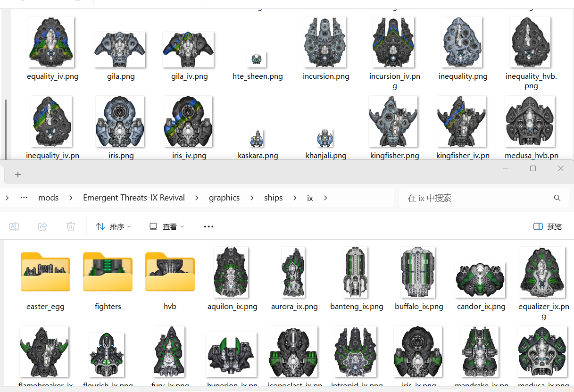This screenshot has height=392, width=574.
Task: Open the see-more ellipsis toolbar icon
Action: tap(208, 226)
